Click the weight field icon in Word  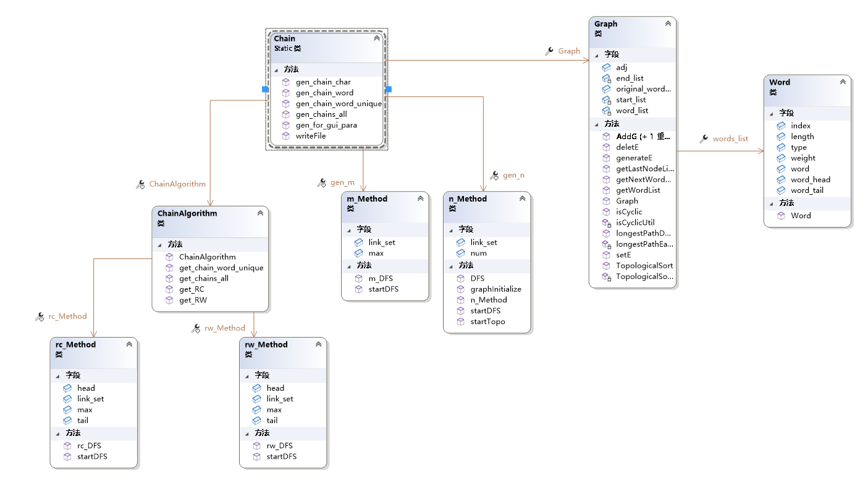(781, 158)
